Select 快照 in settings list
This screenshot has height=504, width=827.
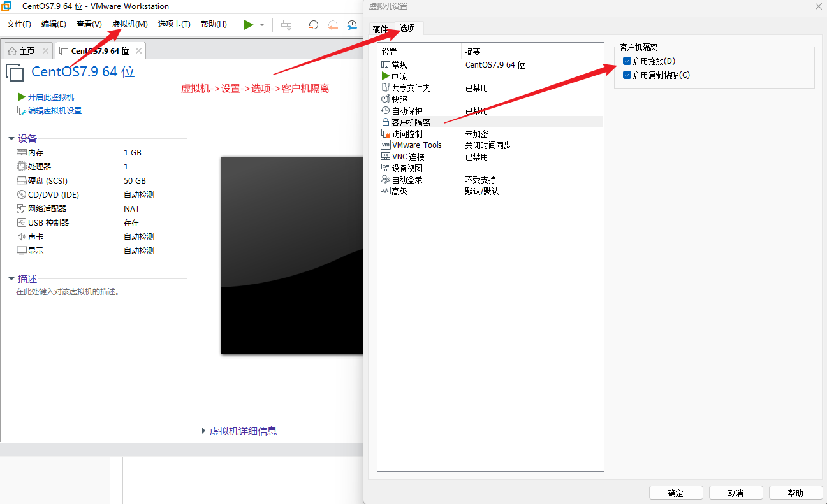[490, 99]
